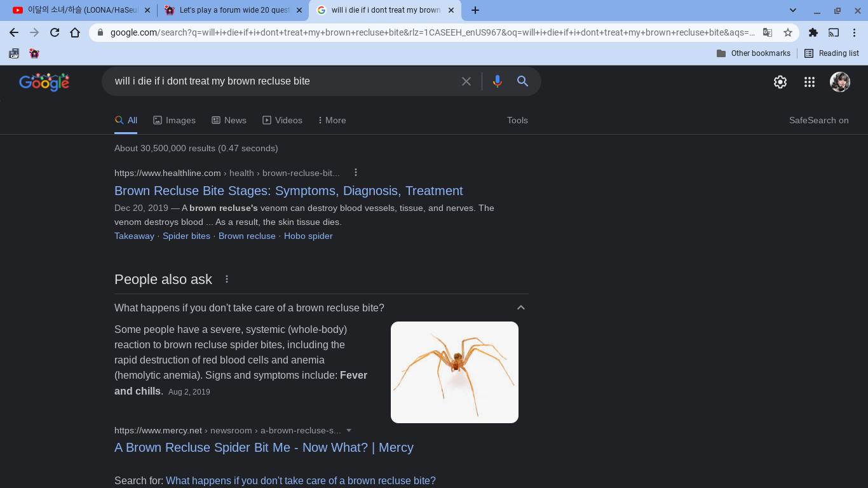Click the padlock site info icon
868x488 pixels.
click(x=100, y=32)
